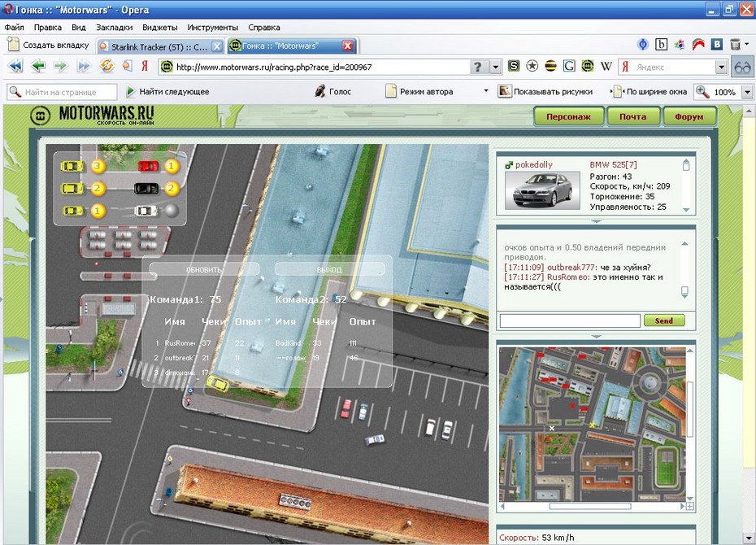This screenshot has height=545, width=756.
Task: Click the blue round icon in the tab bar
Action: [643, 45]
